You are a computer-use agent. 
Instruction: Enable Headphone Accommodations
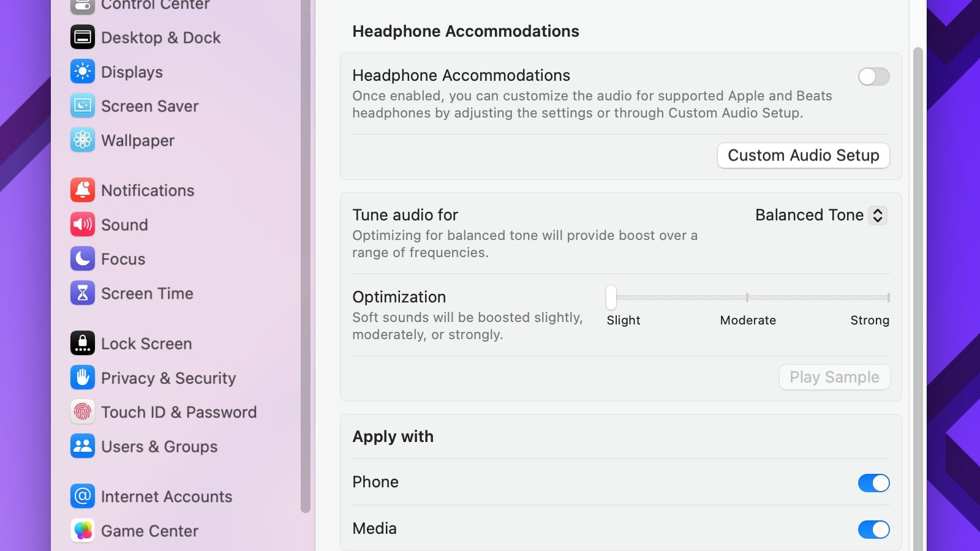coord(873,77)
